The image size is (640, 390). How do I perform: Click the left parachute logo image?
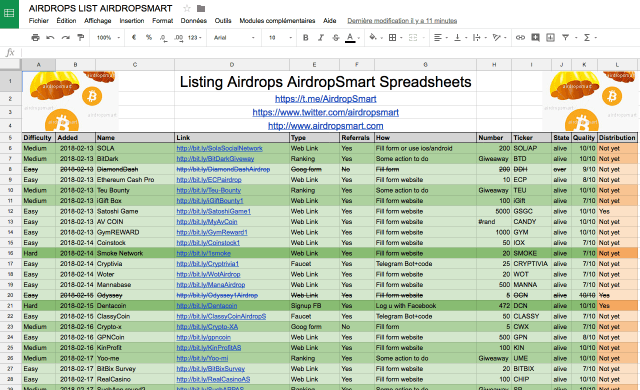tap(70, 101)
